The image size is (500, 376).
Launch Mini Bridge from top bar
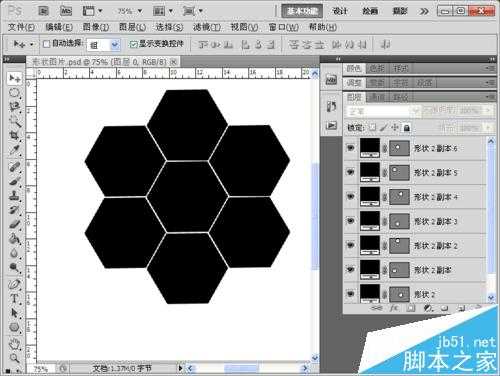[x=66, y=11]
